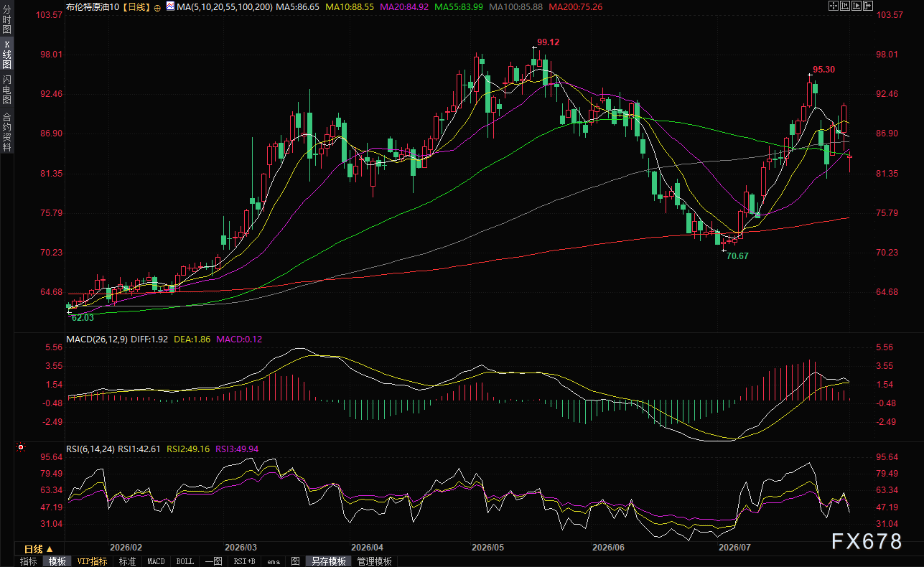Click the MA indicator chart icon

click(x=170, y=6)
